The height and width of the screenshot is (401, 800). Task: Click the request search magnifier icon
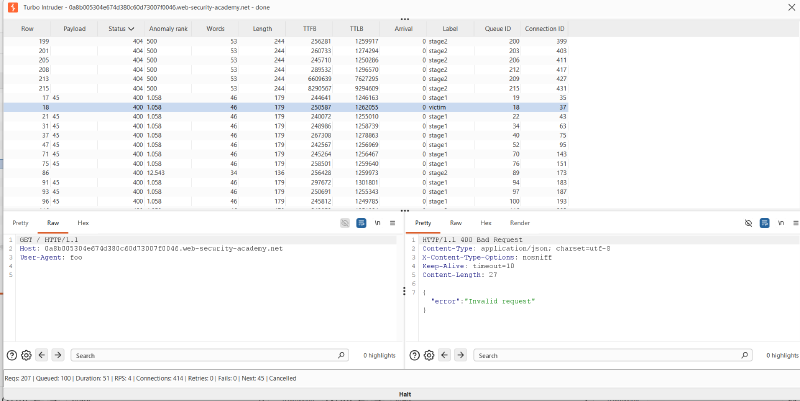tap(341, 355)
